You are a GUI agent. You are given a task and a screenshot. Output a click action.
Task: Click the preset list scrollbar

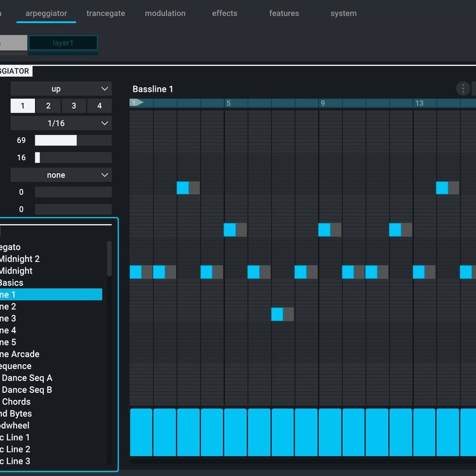tap(109, 259)
